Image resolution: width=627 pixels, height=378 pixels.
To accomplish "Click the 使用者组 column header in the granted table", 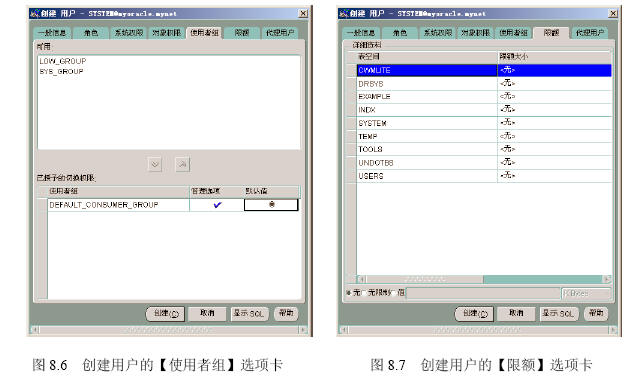I will 118,191.
